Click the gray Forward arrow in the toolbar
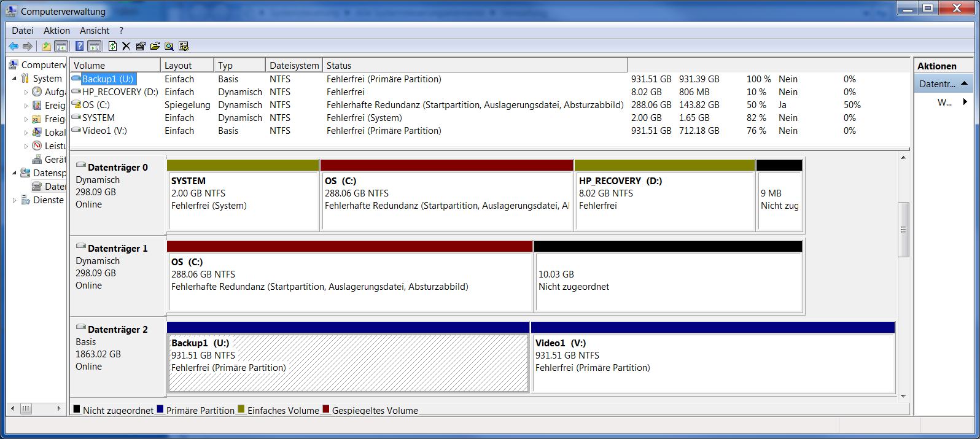This screenshot has width=980, height=439. tap(28, 46)
